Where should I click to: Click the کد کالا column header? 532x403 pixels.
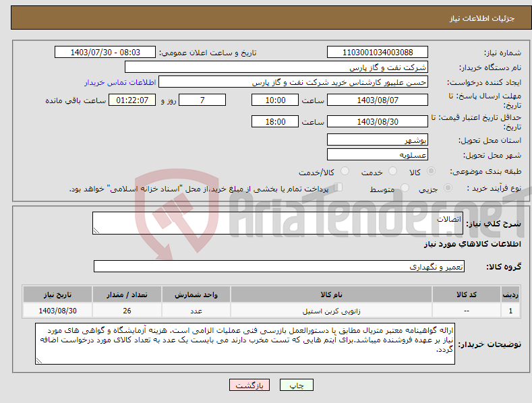coord(467,294)
